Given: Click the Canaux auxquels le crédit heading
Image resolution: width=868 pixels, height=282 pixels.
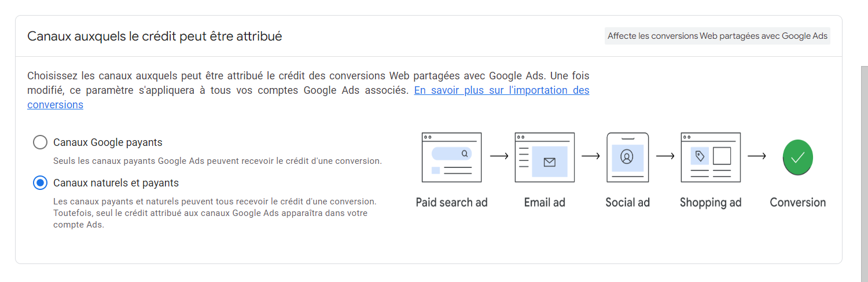Looking at the screenshot, I should coord(155,36).
